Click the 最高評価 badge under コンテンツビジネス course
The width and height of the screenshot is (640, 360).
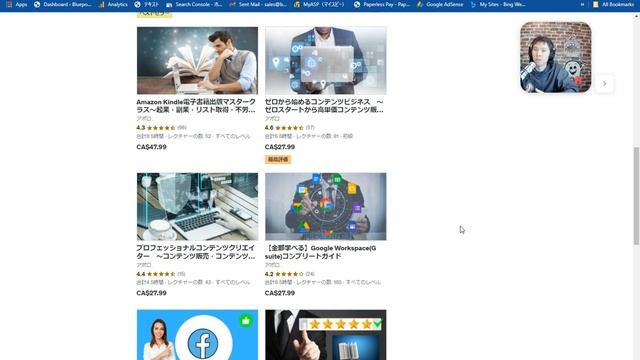[278, 159]
